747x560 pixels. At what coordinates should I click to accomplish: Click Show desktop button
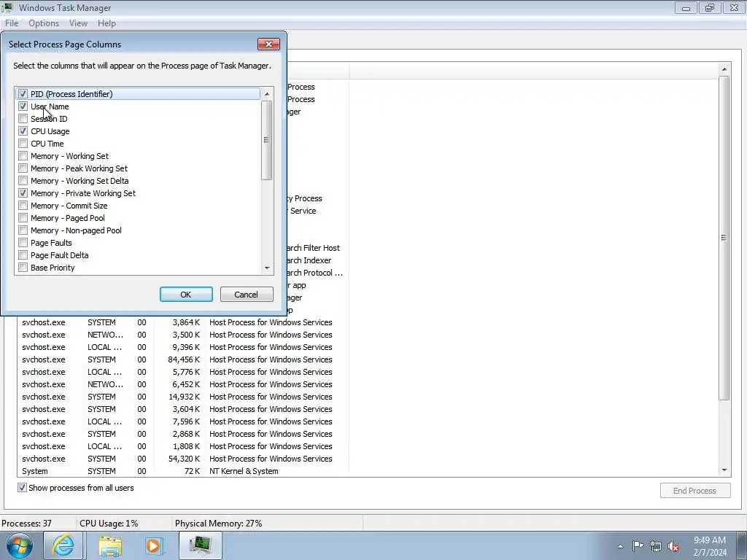(x=741, y=545)
